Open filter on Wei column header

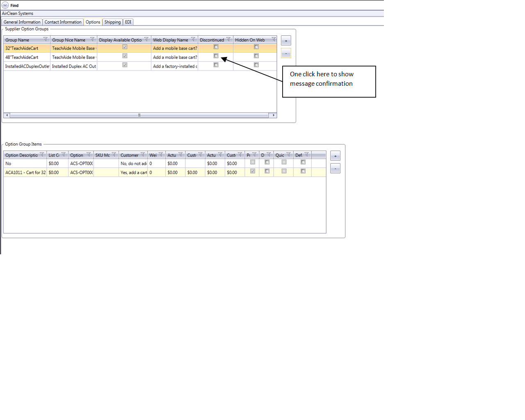161,155
